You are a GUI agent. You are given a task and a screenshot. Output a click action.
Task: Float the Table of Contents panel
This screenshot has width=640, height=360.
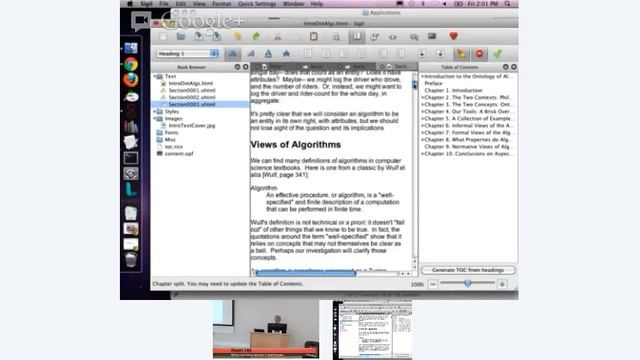click(x=506, y=67)
